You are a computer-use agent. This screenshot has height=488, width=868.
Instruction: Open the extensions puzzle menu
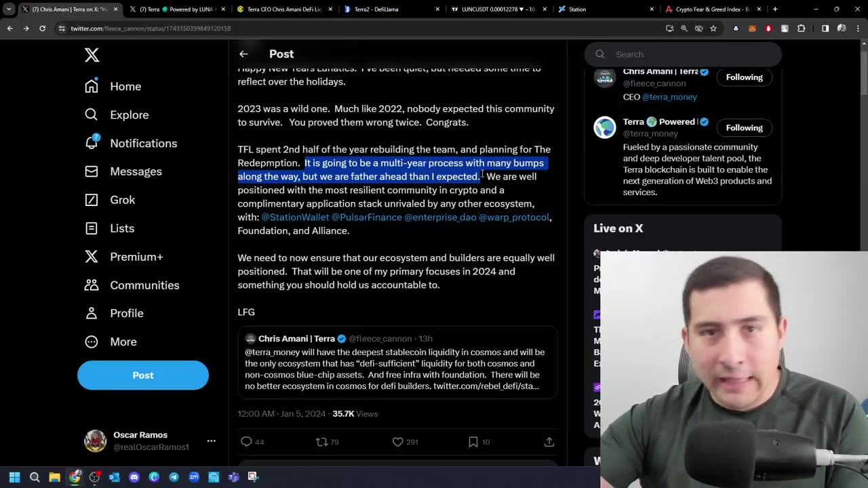(x=801, y=28)
